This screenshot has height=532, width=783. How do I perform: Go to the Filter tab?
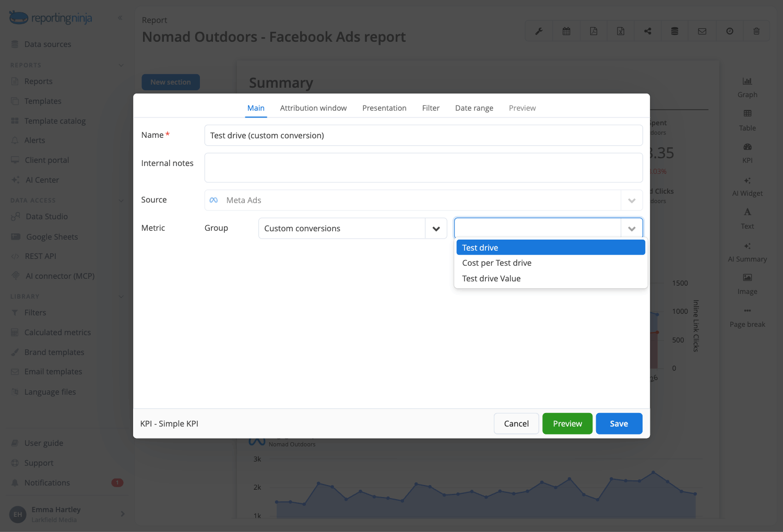[431, 108]
